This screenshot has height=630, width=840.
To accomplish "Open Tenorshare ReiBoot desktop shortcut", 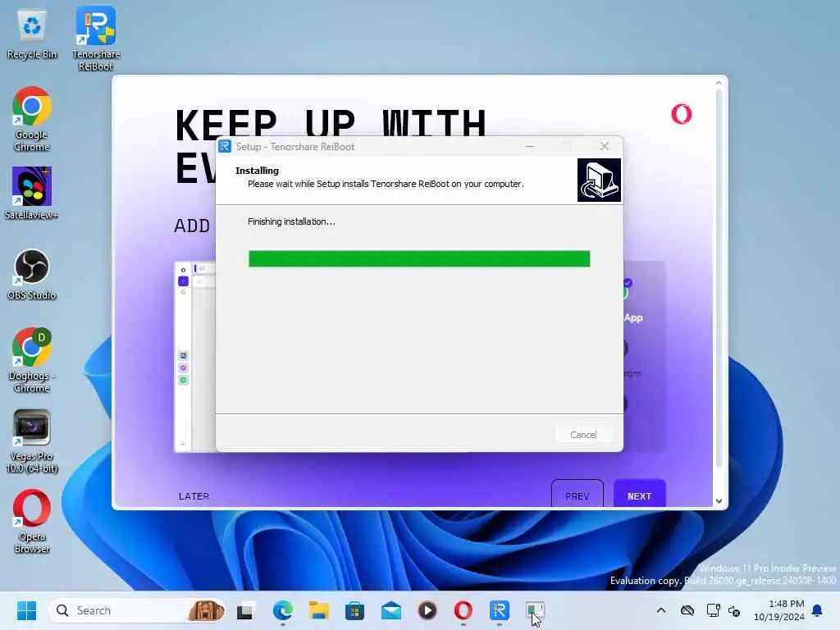I will [96, 39].
